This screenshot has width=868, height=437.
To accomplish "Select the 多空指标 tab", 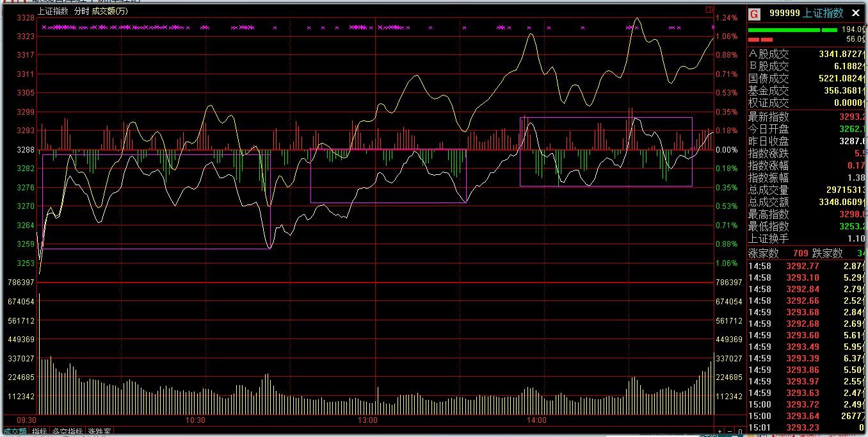I will point(67,432).
